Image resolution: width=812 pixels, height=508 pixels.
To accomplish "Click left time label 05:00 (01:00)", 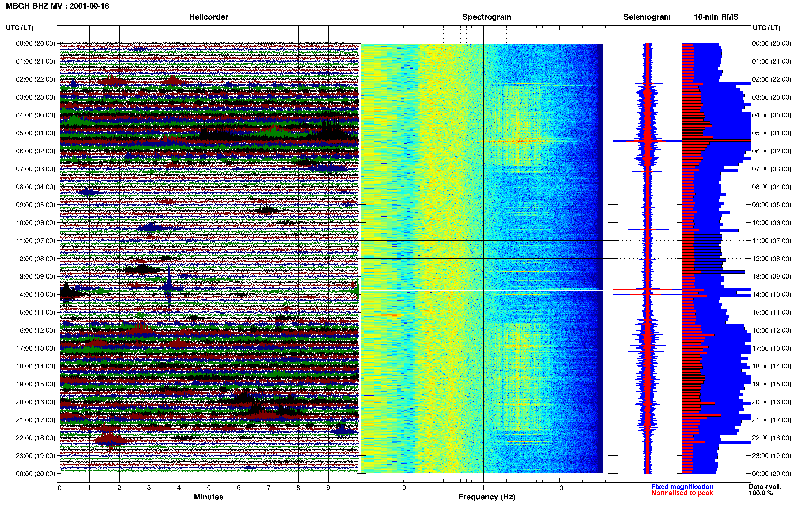I will coord(36,133).
